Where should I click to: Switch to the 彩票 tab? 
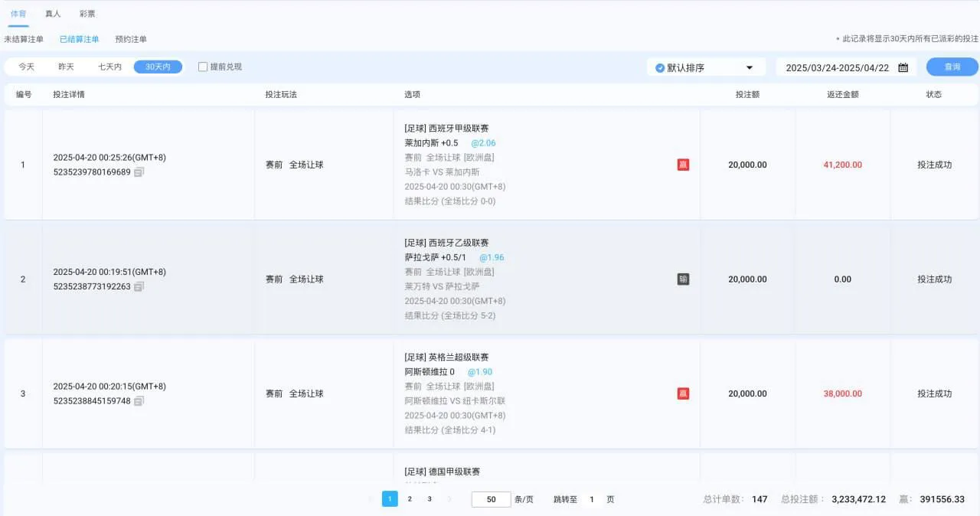coord(87,13)
